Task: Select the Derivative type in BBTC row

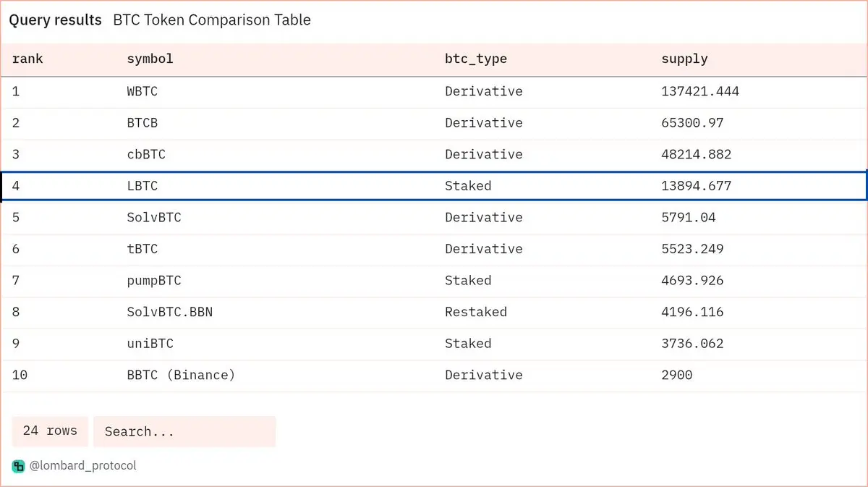Action: coord(483,375)
